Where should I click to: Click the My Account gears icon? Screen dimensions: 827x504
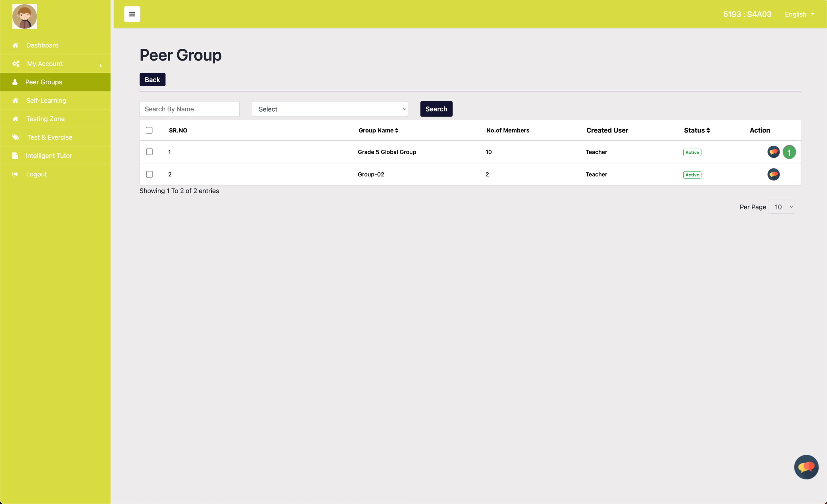pyautogui.click(x=16, y=64)
